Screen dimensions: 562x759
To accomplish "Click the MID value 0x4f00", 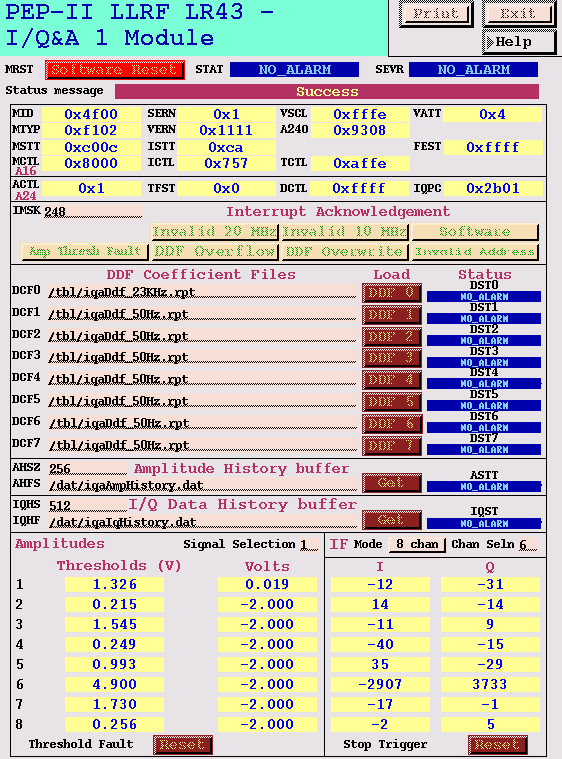I will pyautogui.click(x=91, y=114).
